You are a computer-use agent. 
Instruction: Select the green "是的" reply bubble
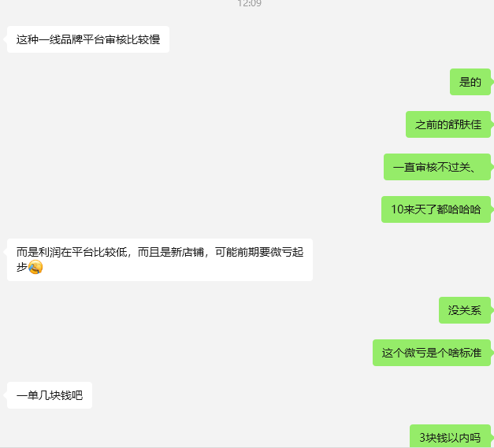click(470, 82)
